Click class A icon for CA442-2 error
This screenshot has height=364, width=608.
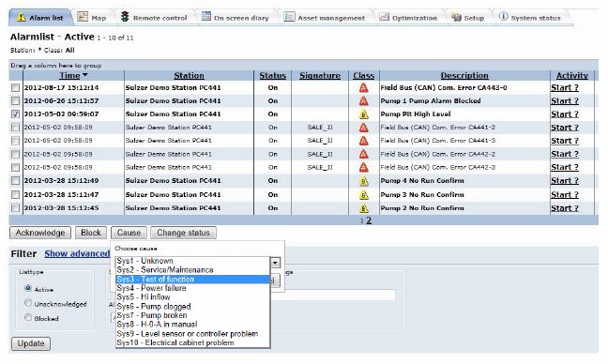pyautogui.click(x=364, y=154)
